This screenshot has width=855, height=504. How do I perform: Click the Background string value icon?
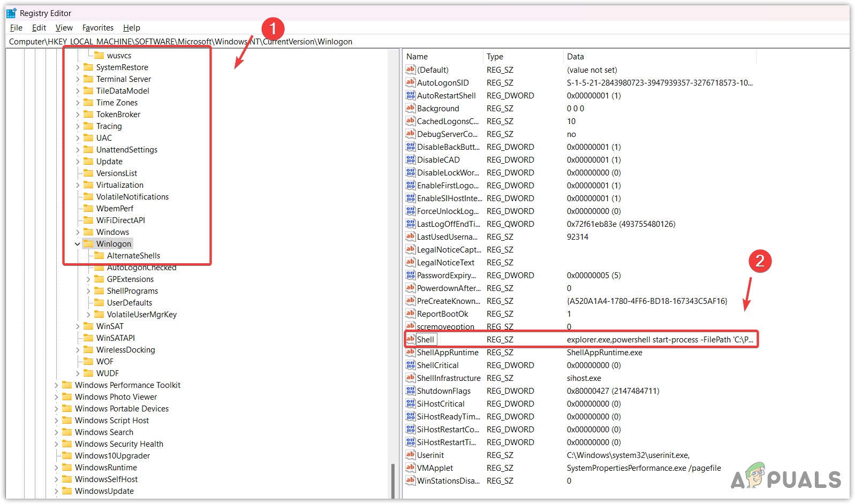coord(411,108)
